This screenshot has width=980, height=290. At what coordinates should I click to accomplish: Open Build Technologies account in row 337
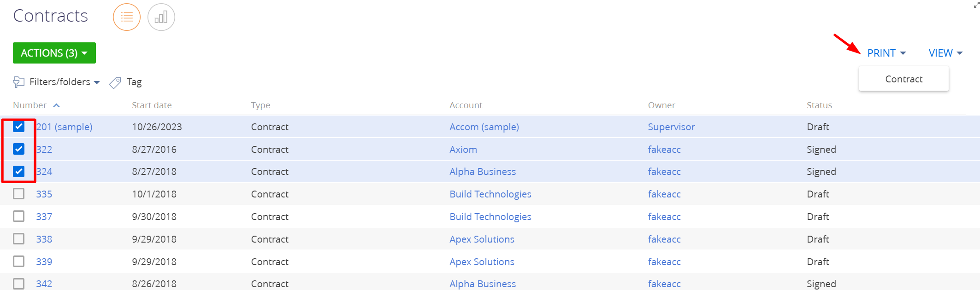[490, 216]
